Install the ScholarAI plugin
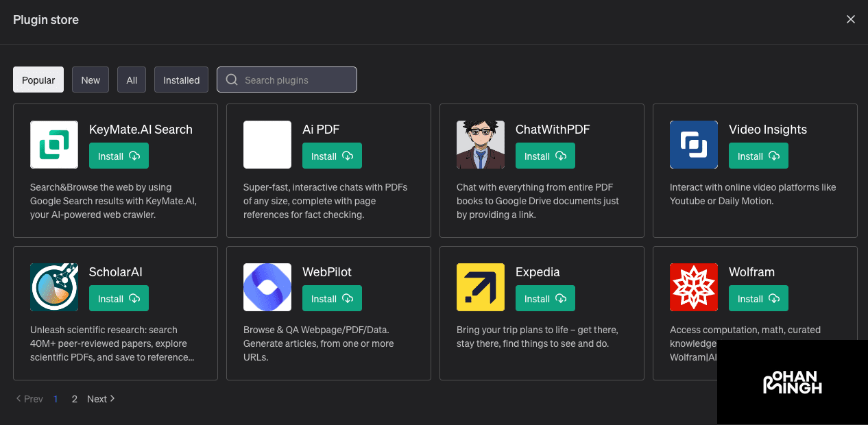This screenshot has width=868, height=425. pos(119,298)
